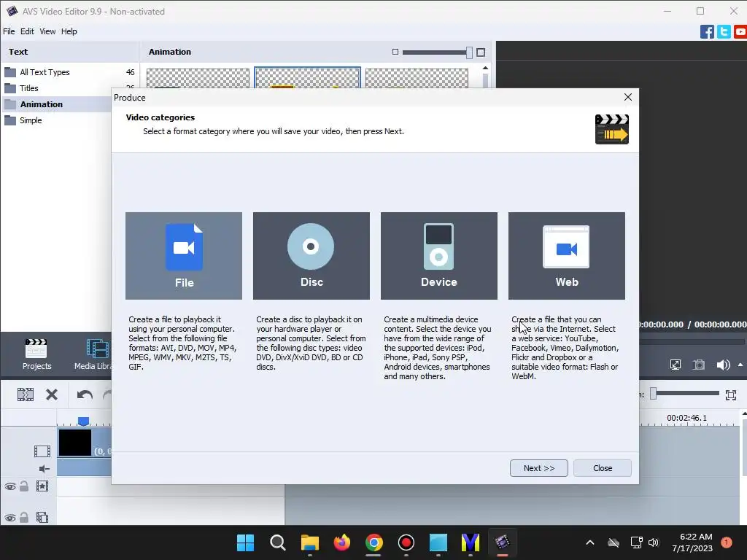Open Google Chrome from taskbar

point(374,542)
